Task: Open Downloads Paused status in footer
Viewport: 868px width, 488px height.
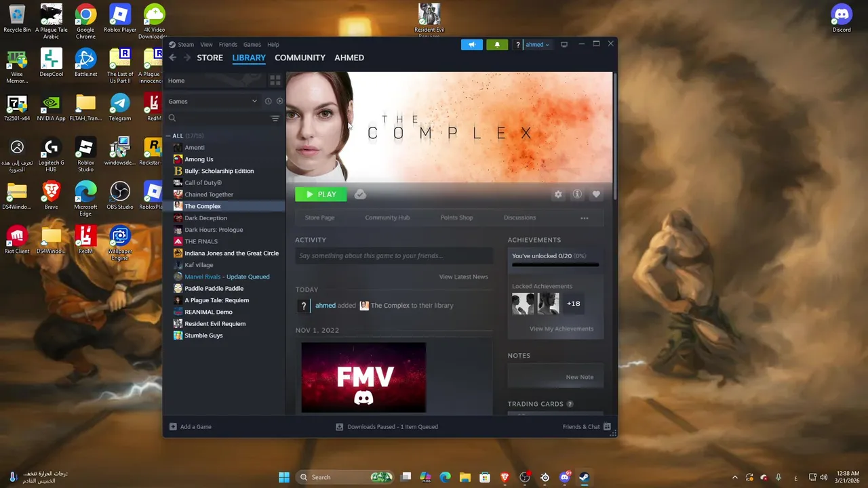Action: click(x=387, y=427)
